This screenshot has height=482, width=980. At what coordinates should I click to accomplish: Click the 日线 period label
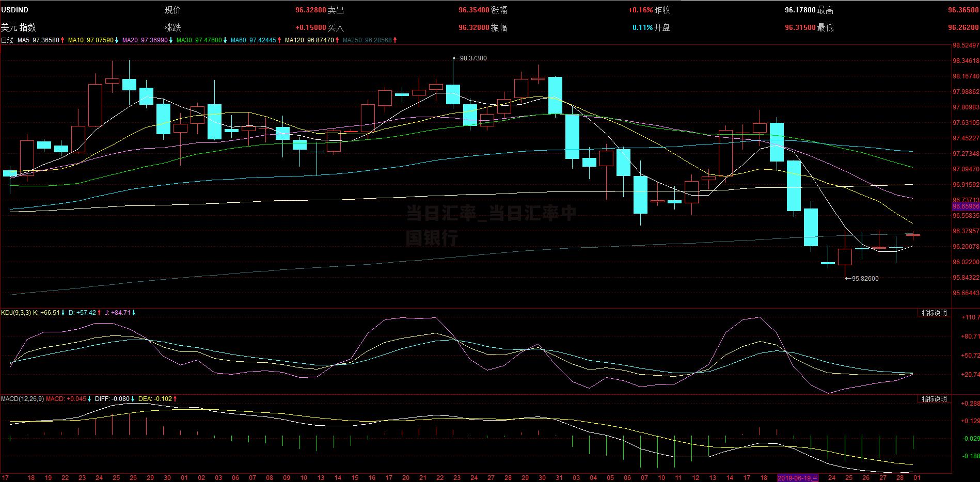click(7, 40)
